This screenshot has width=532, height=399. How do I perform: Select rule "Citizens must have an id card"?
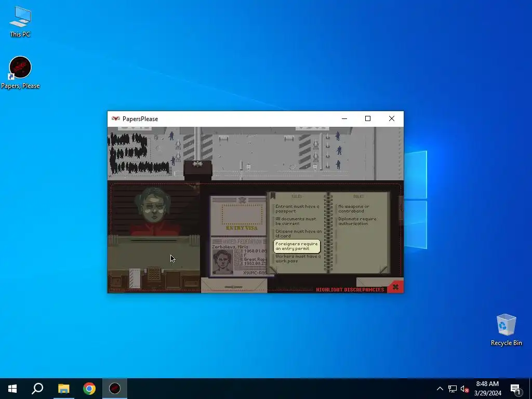(x=298, y=233)
